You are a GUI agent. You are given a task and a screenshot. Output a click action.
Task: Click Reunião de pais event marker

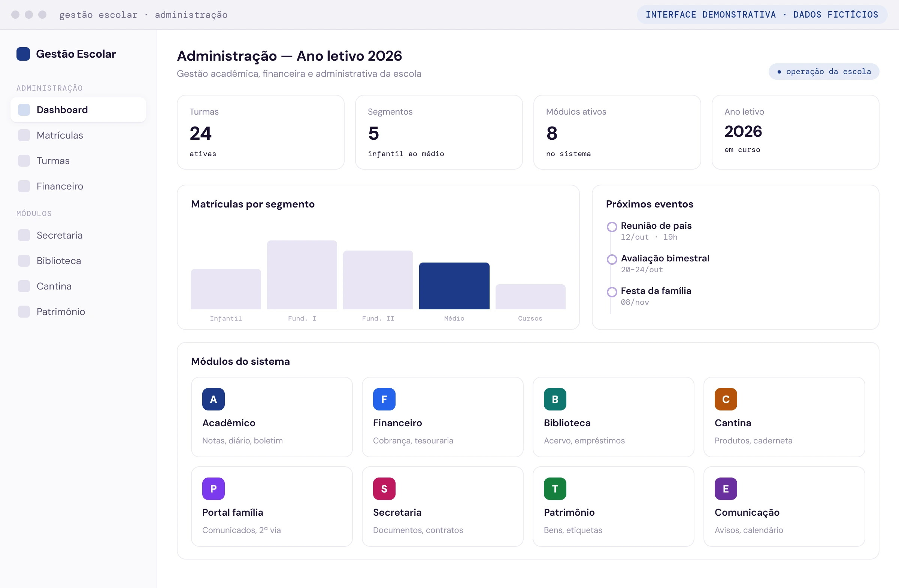(x=612, y=227)
